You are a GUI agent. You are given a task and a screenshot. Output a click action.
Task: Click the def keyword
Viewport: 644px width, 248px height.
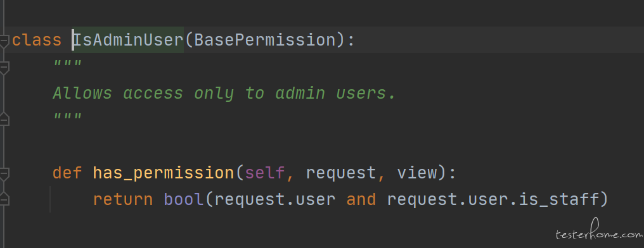tap(68, 173)
